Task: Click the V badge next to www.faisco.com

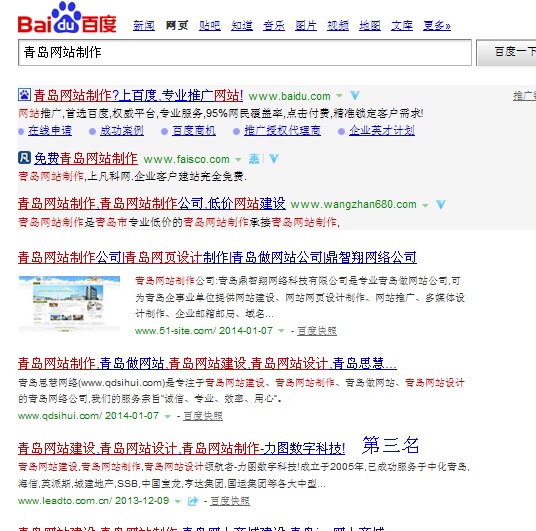Action: (x=273, y=159)
